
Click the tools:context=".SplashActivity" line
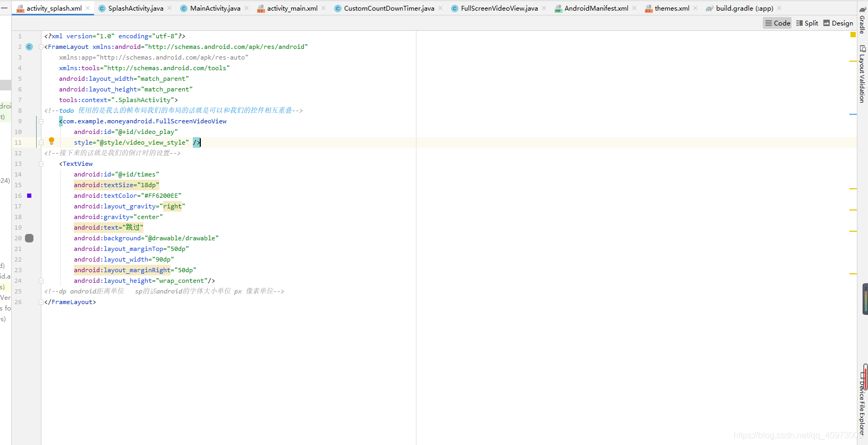tap(118, 100)
